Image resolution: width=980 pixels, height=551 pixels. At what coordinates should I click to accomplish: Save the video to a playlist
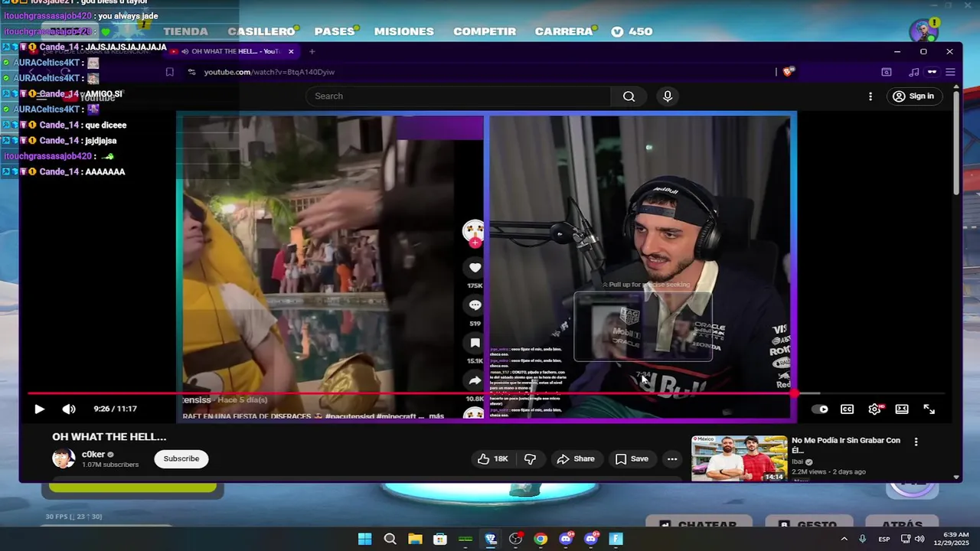pos(632,459)
